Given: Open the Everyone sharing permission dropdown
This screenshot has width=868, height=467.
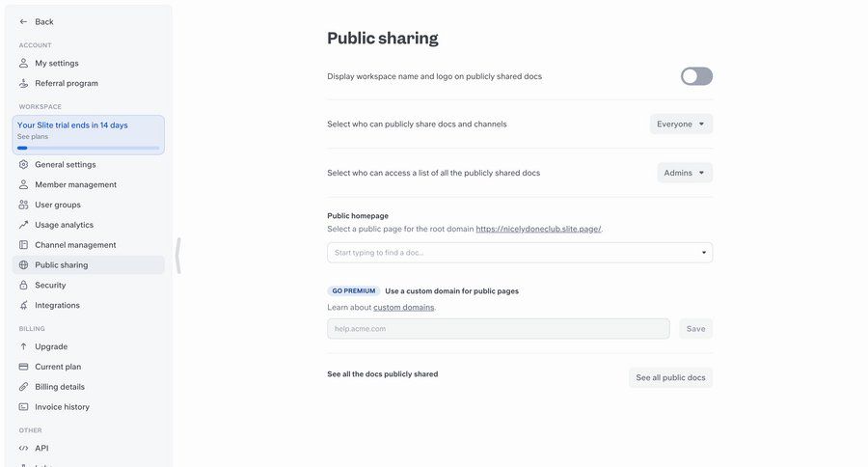Looking at the screenshot, I should [x=681, y=124].
